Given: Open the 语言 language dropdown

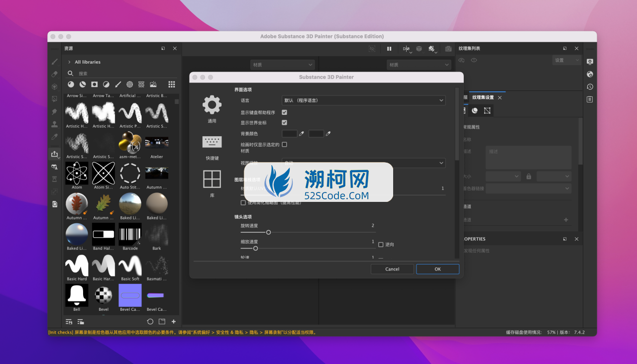Looking at the screenshot, I should pos(363,100).
